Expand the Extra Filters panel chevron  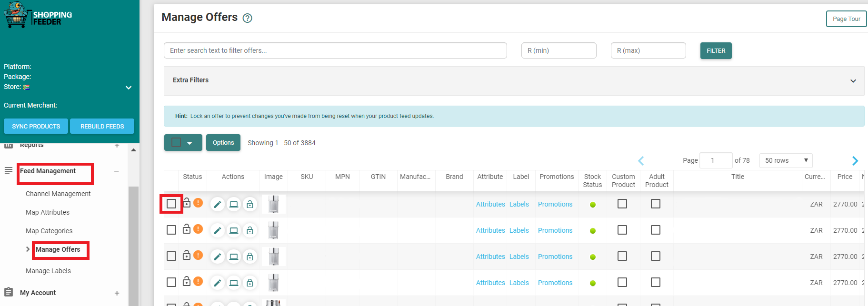point(853,81)
